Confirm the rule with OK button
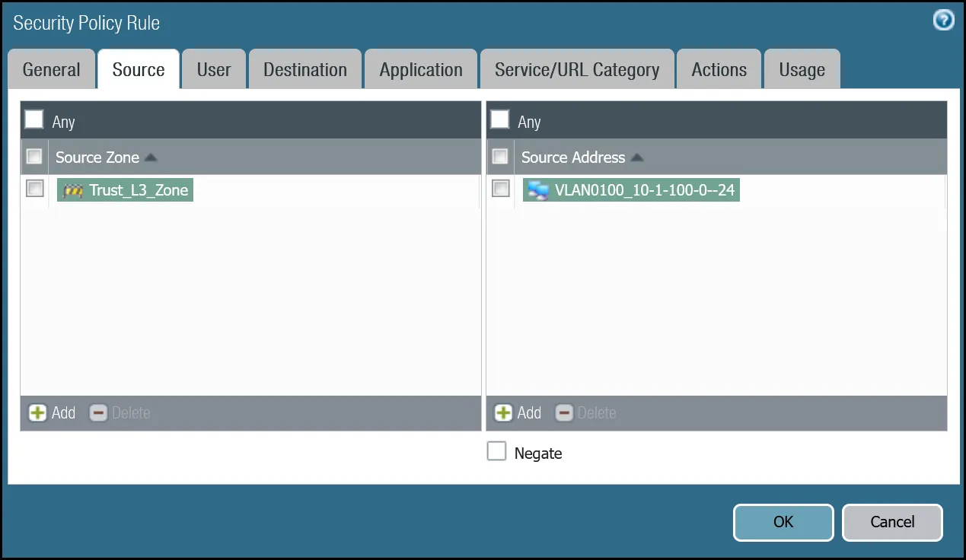The width and height of the screenshot is (966, 560). (x=783, y=522)
